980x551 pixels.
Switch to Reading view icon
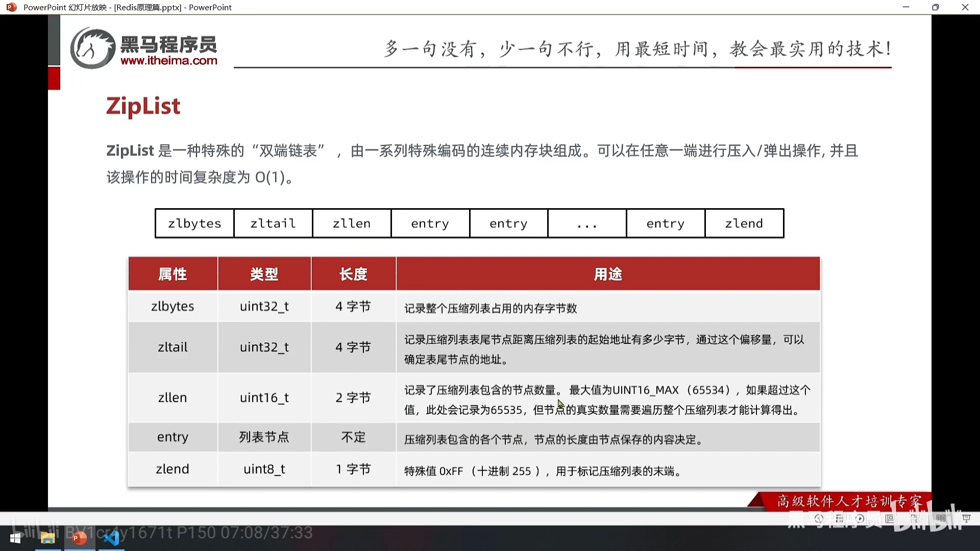point(941,519)
